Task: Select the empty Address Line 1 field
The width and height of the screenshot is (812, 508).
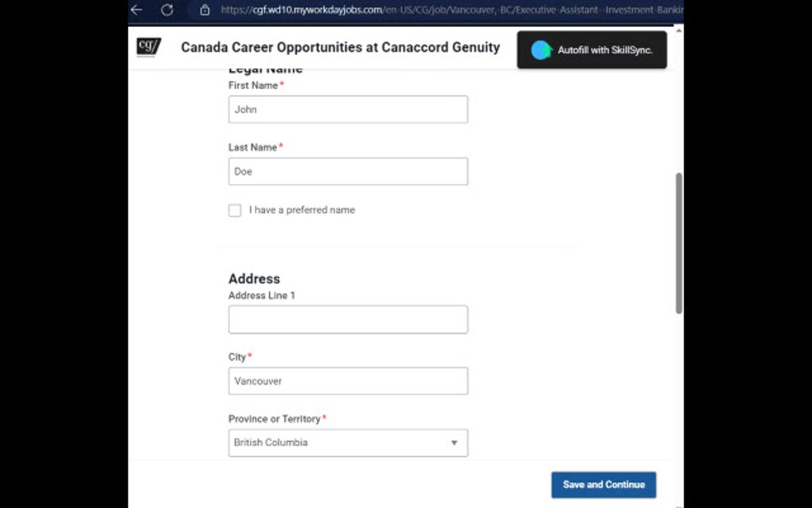Action: click(x=348, y=319)
